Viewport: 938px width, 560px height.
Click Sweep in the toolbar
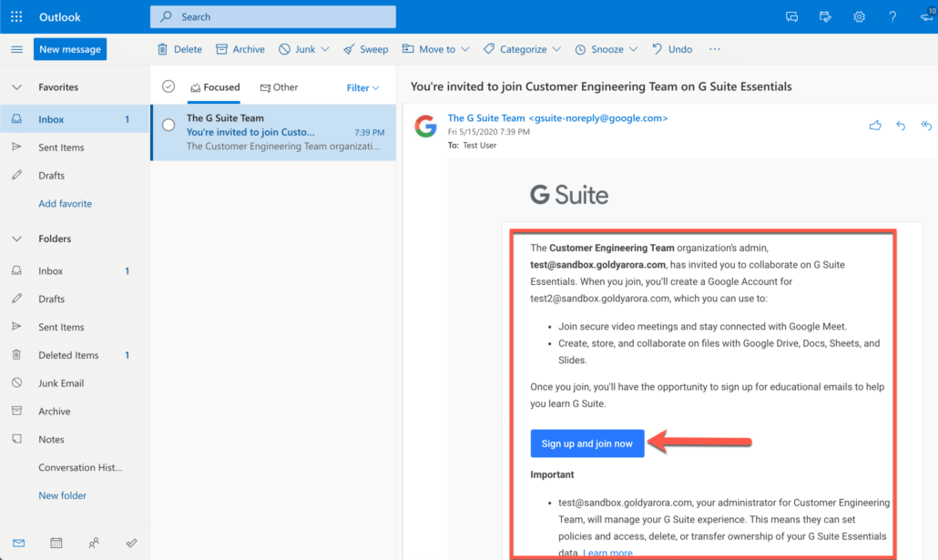click(x=365, y=49)
